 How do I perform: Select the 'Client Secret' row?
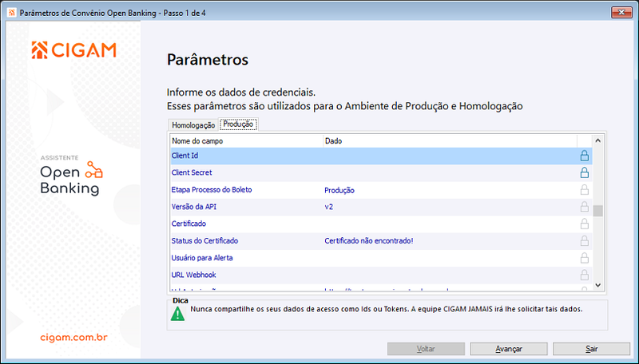(x=381, y=173)
